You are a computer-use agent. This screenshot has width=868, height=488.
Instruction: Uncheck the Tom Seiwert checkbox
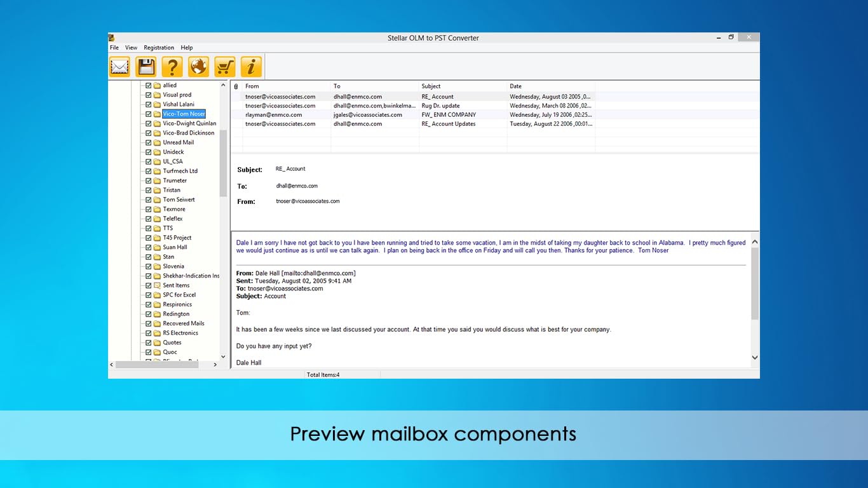tap(149, 200)
